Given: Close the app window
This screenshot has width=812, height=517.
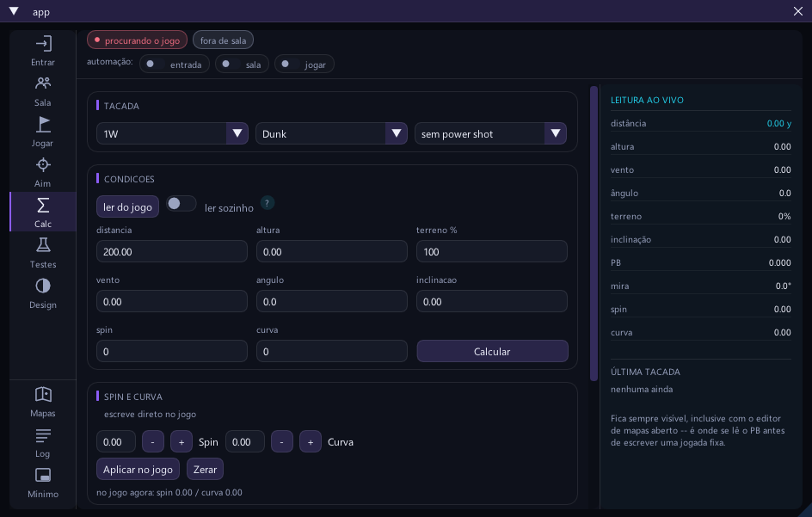Looking at the screenshot, I should [798, 11].
